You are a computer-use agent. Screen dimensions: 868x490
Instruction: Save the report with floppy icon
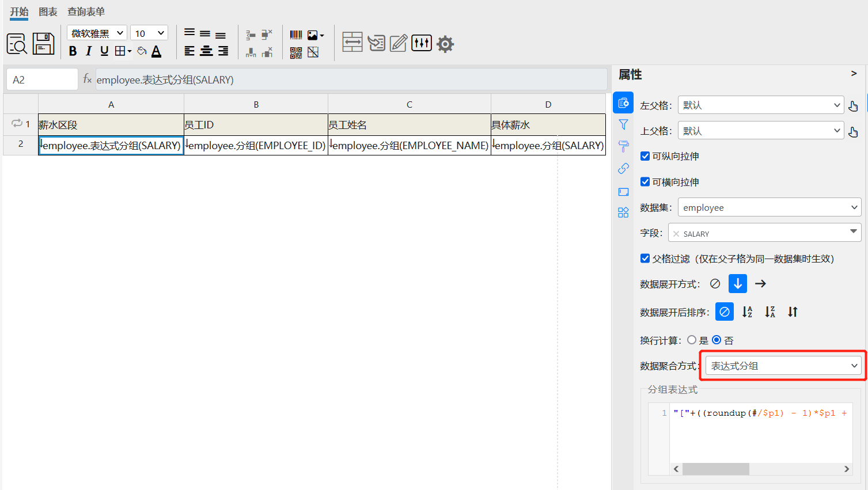[43, 44]
